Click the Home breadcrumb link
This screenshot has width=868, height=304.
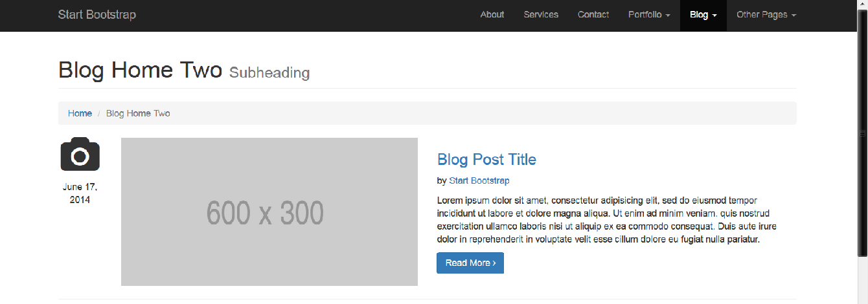[80, 113]
